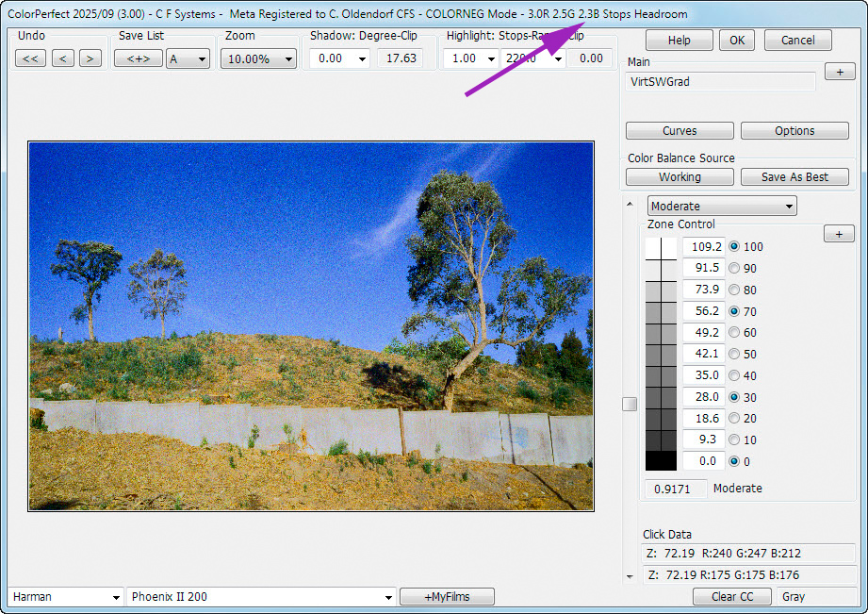868x614 pixels.
Task: Click the right-arrow redo button
Action: pos(90,58)
